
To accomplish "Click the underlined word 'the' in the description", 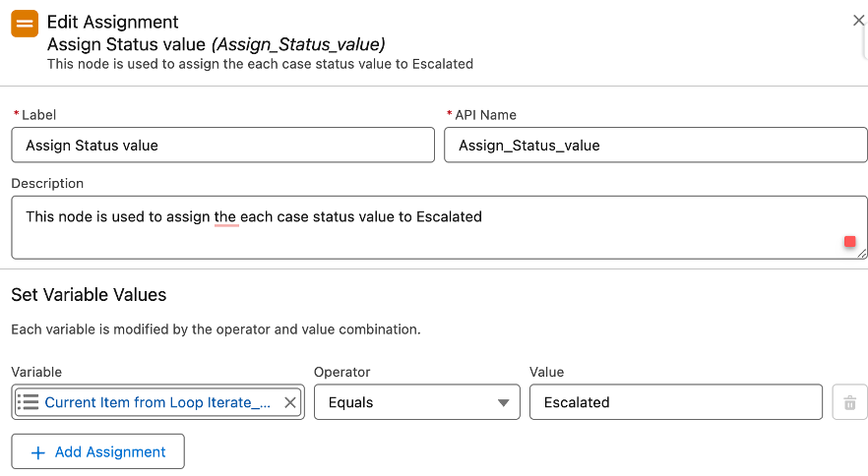I will 225,217.
